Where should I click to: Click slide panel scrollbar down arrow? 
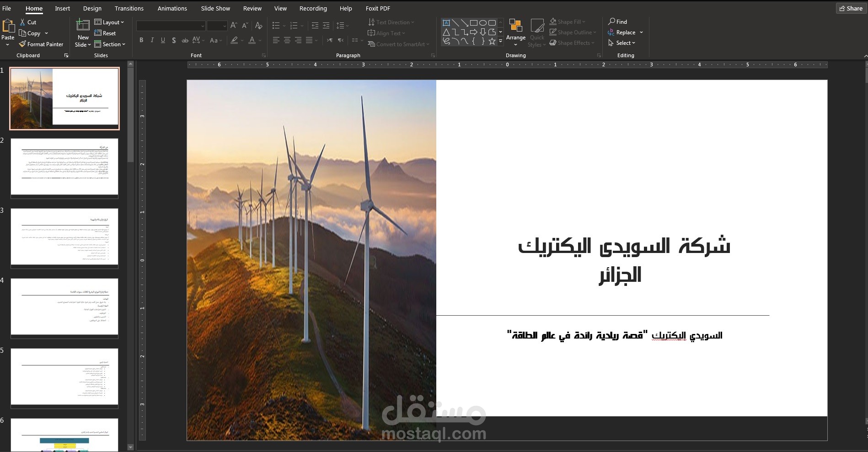coord(130,447)
